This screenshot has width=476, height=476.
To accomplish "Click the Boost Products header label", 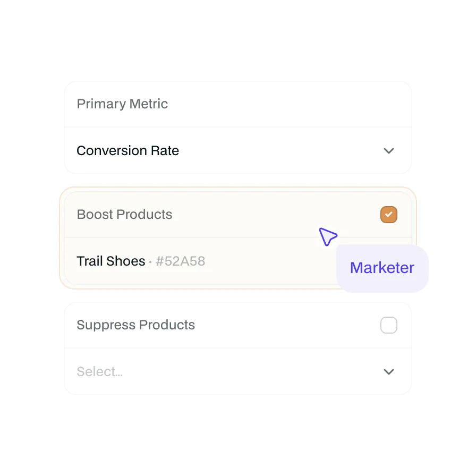I will (124, 215).
